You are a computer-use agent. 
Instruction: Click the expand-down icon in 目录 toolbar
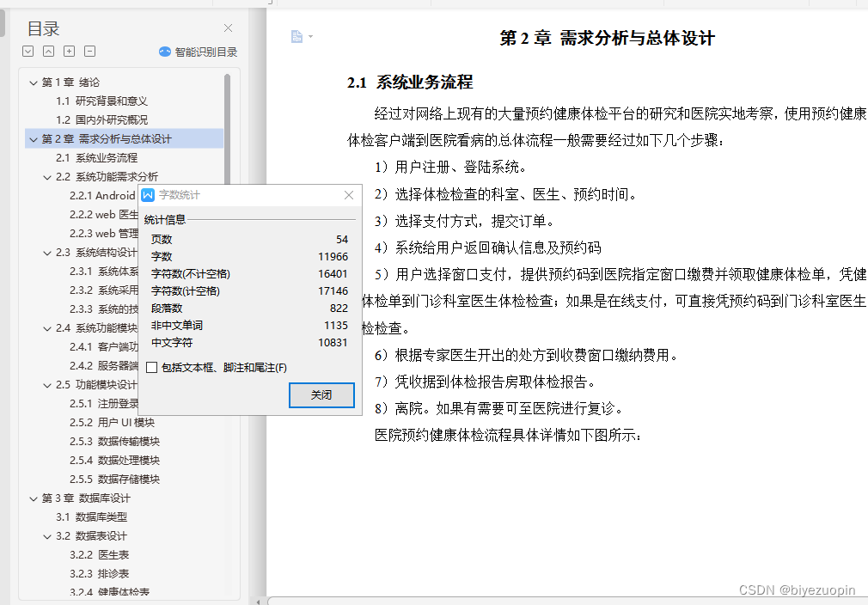[28, 52]
